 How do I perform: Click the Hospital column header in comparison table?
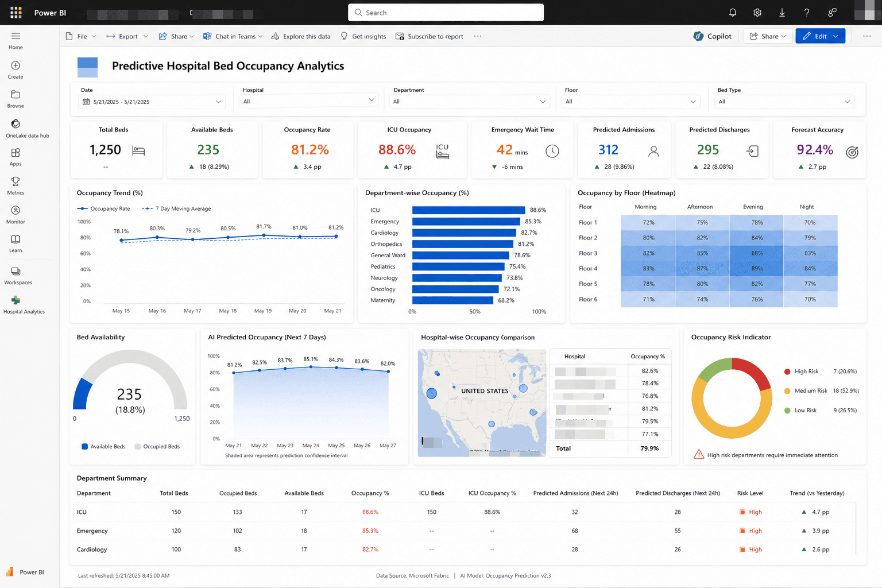(575, 357)
